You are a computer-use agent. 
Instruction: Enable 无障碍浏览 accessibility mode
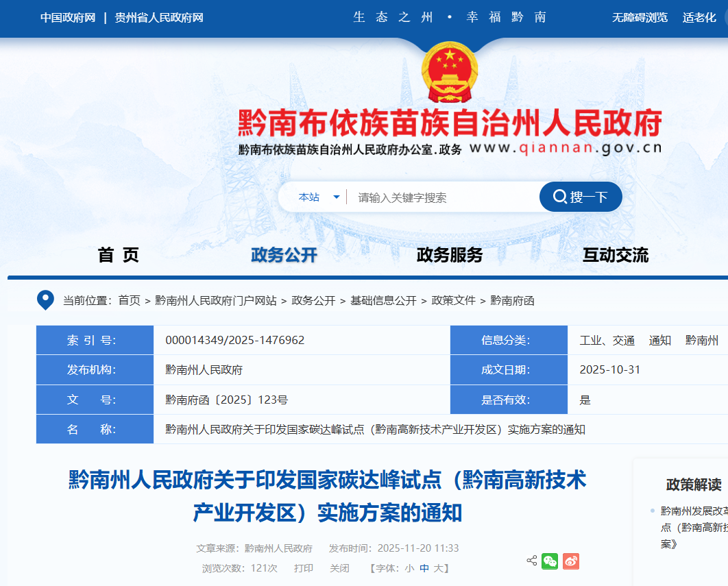point(640,18)
